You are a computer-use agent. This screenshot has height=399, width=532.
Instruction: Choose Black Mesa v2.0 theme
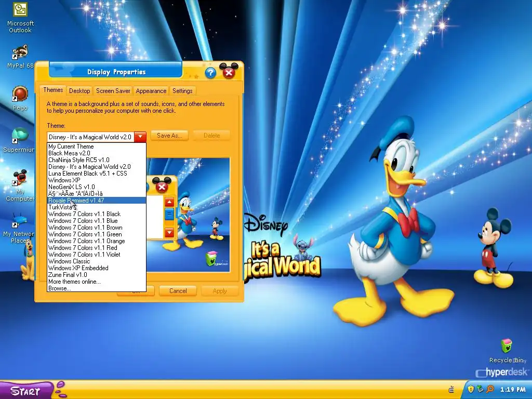pyautogui.click(x=97, y=153)
